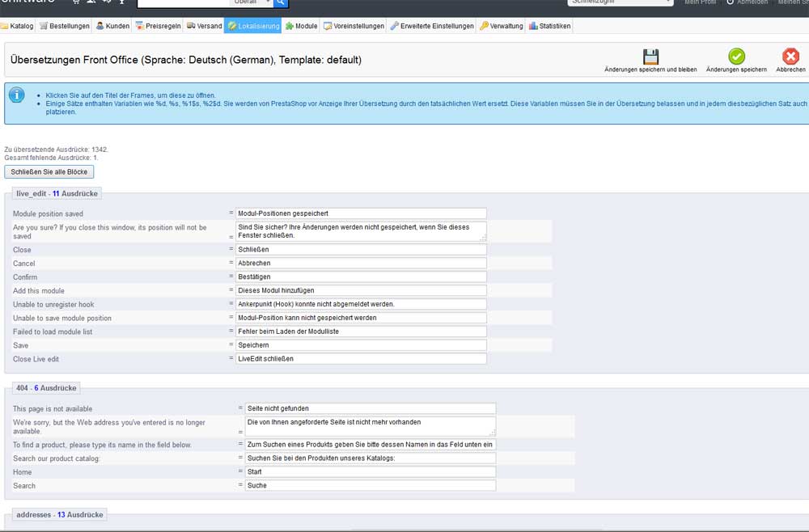
Task: Click the LiveEdit schließen translation field
Action: point(361,359)
